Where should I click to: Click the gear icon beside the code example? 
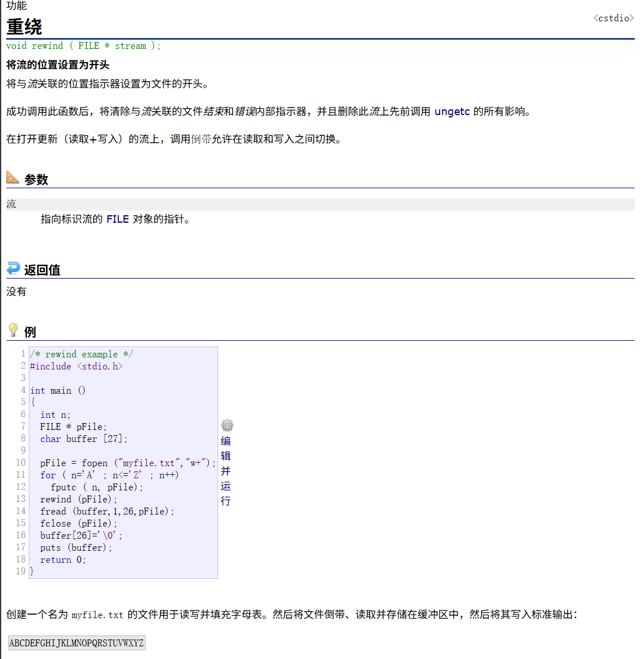[x=227, y=425]
